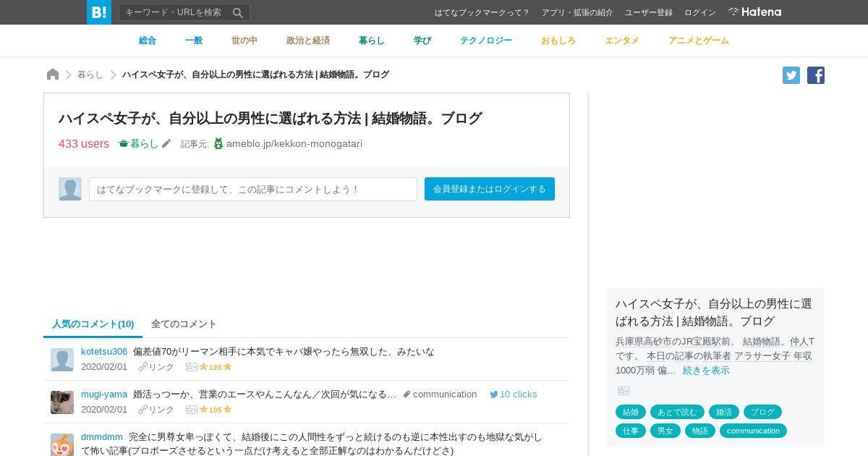This screenshot has height=456, width=868.
Task: Click the Hatena Bookmark B! logo
Action: 99,12
